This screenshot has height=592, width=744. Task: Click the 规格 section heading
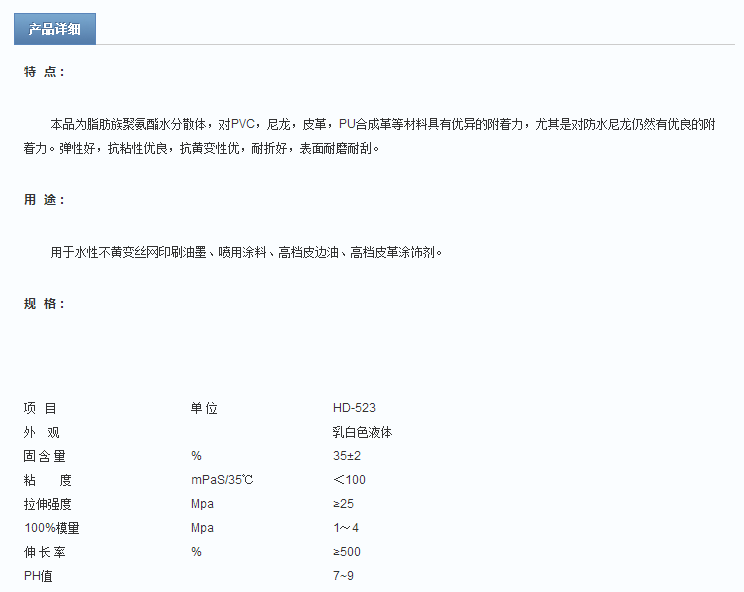click(45, 304)
